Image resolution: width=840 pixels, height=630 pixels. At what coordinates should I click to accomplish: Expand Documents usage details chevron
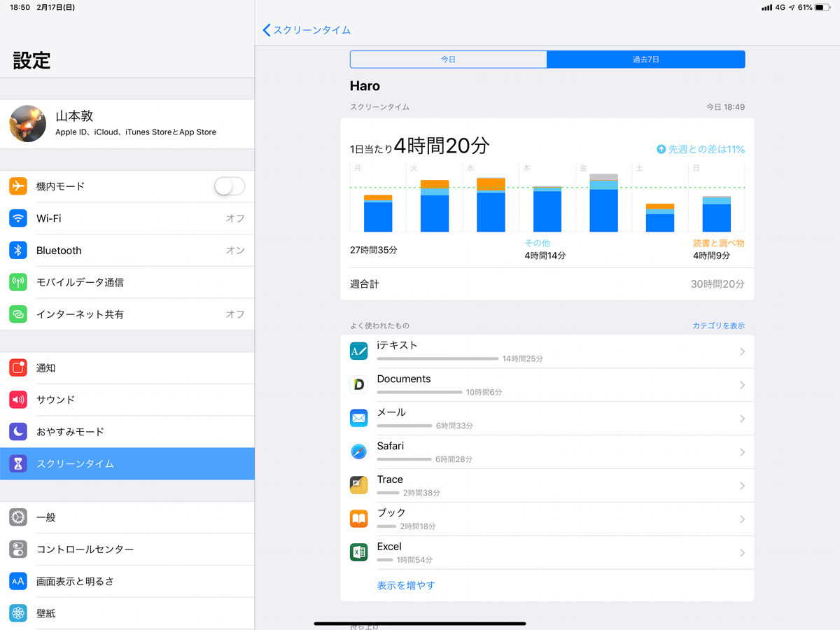[742, 385]
